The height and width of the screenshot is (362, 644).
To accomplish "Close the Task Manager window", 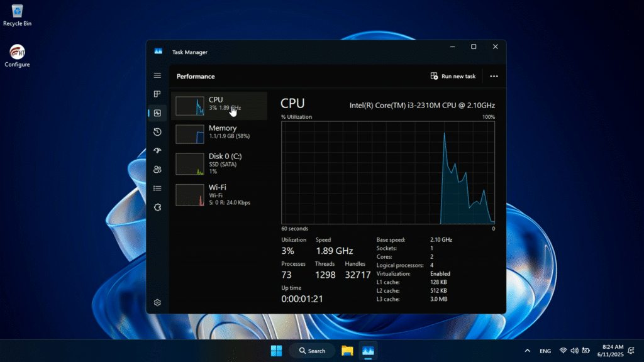I will pos(496,47).
